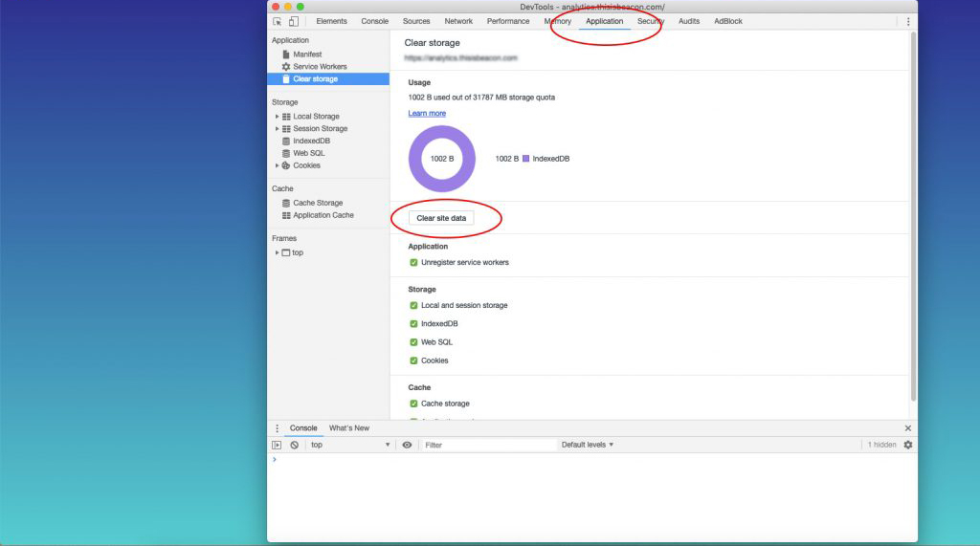Open the AdBlock tab
The width and height of the screenshot is (980, 546).
728,21
